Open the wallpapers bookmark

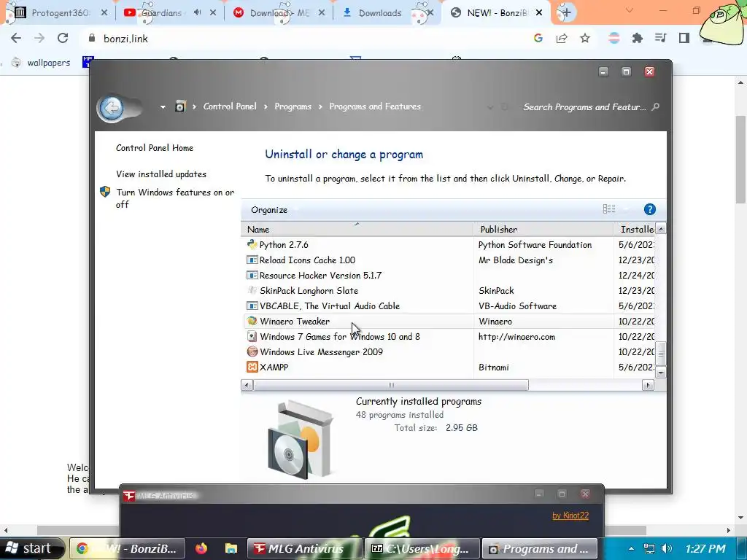(x=41, y=63)
